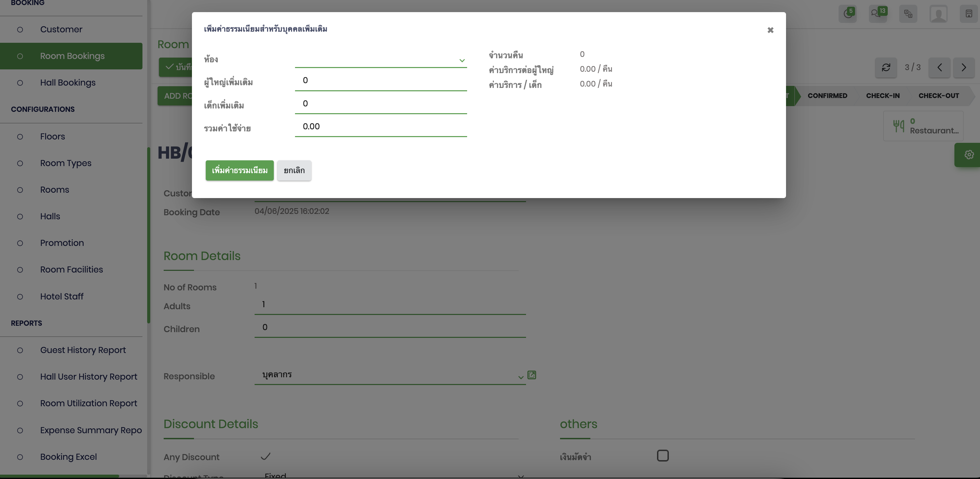Screen dimensions: 980x479
Task: Click the ผู้ใหญ่เพิ่มเติม additional adults field
Action: [381, 81]
